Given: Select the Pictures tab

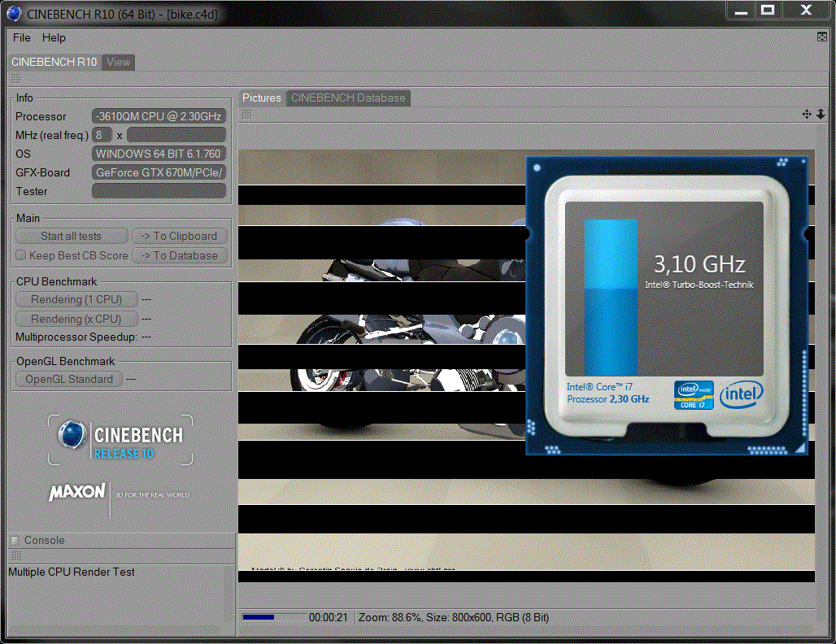Looking at the screenshot, I should point(261,98).
